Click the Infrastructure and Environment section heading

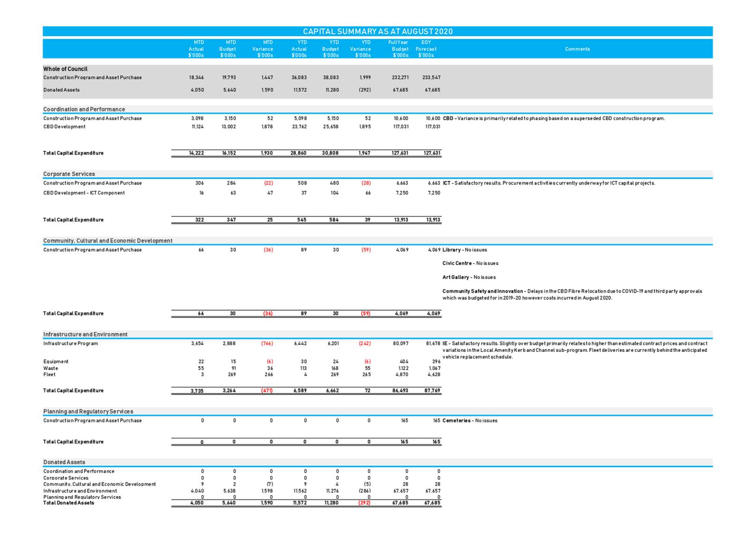85,334
